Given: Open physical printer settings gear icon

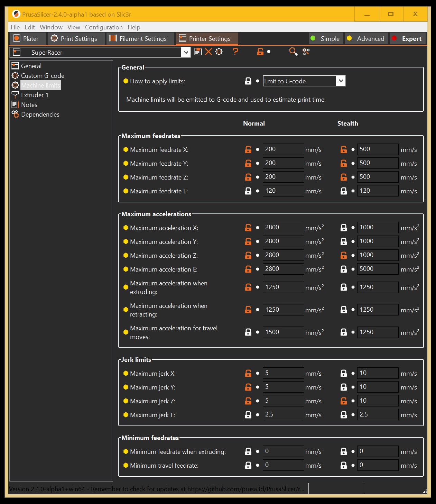Looking at the screenshot, I should tap(219, 52).
